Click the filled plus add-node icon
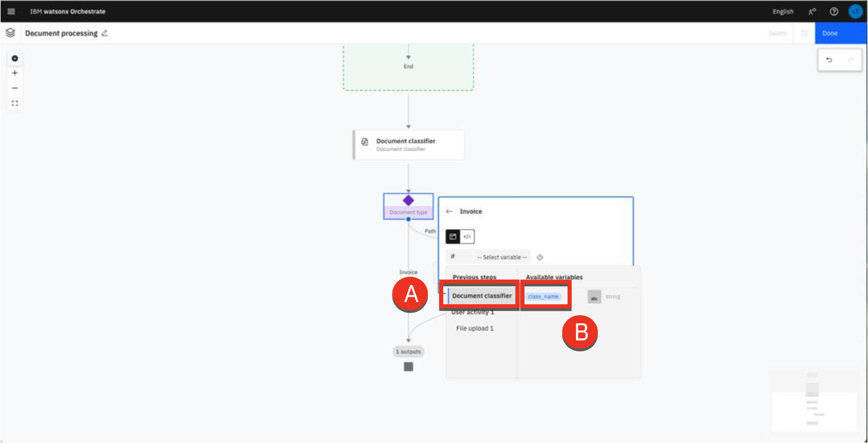868x443 pixels. [x=15, y=58]
